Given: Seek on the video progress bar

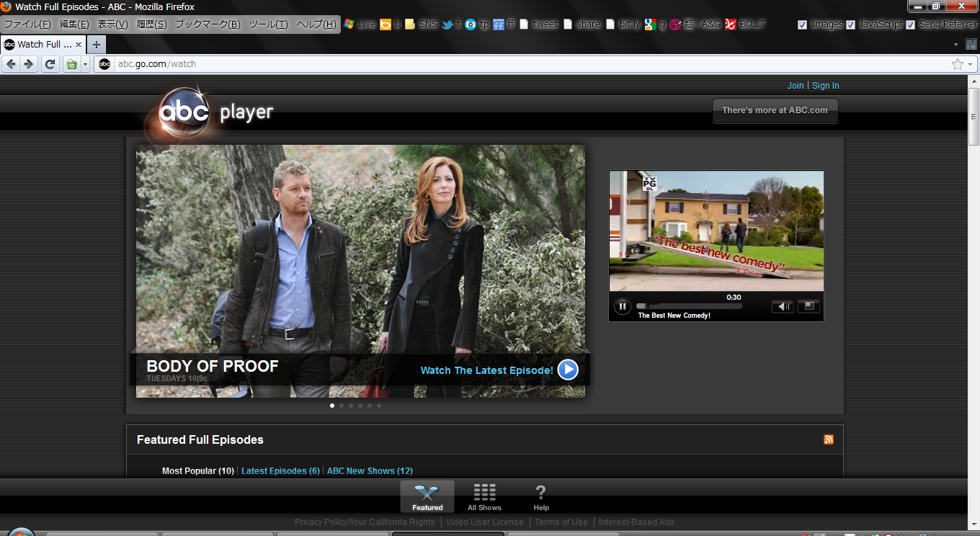Looking at the screenshot, I should click(689, 306).
